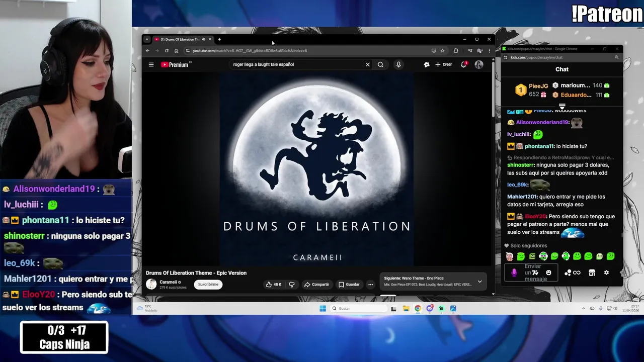Screen dimensions: 644x362
Task: Click the YouTube search input field
Action: (x=297, y=64)
